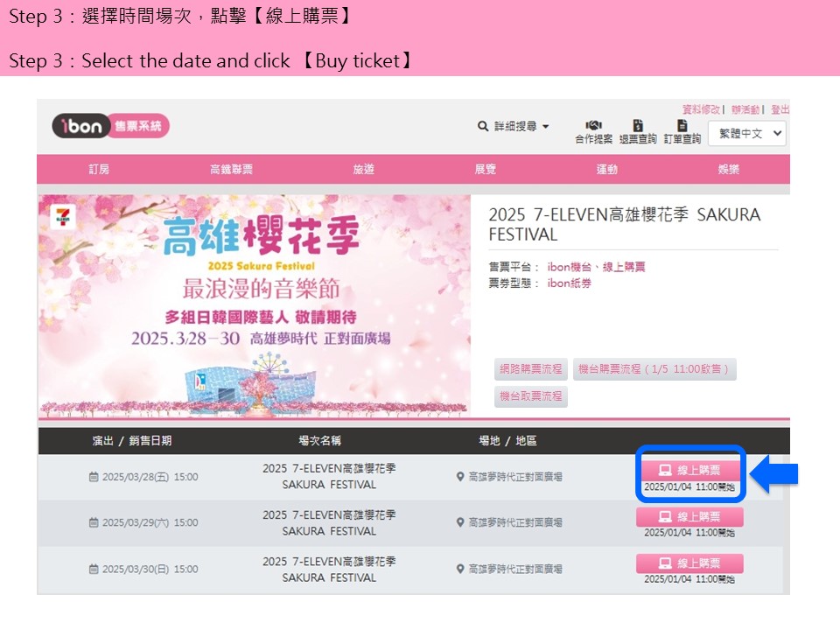Click calendar icon beside 2025/03/29 date

[94, 522]
